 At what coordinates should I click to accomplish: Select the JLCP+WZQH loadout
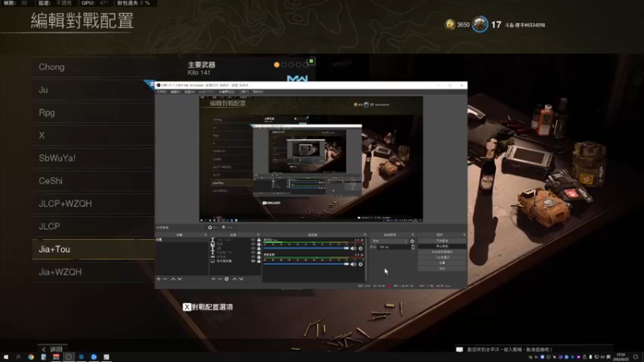(93, 204)
